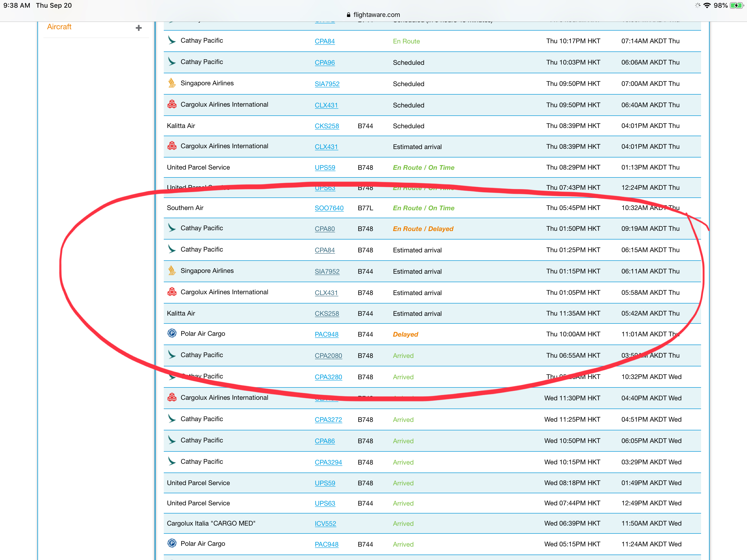This screenshot has height=560, width=747.
Task: Select 'Kalitta Air' in the Scheduled row
Action: 181,126
